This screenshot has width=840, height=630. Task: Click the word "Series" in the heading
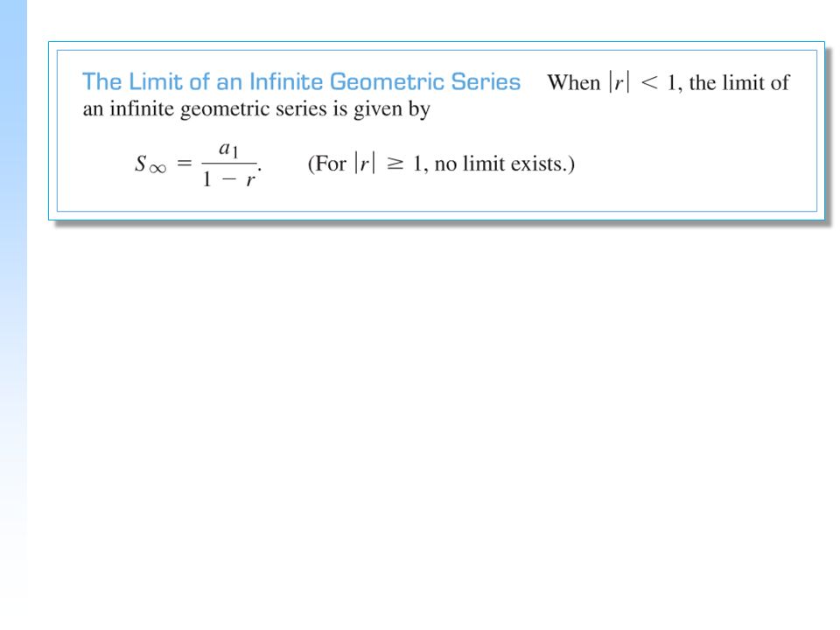486,82
